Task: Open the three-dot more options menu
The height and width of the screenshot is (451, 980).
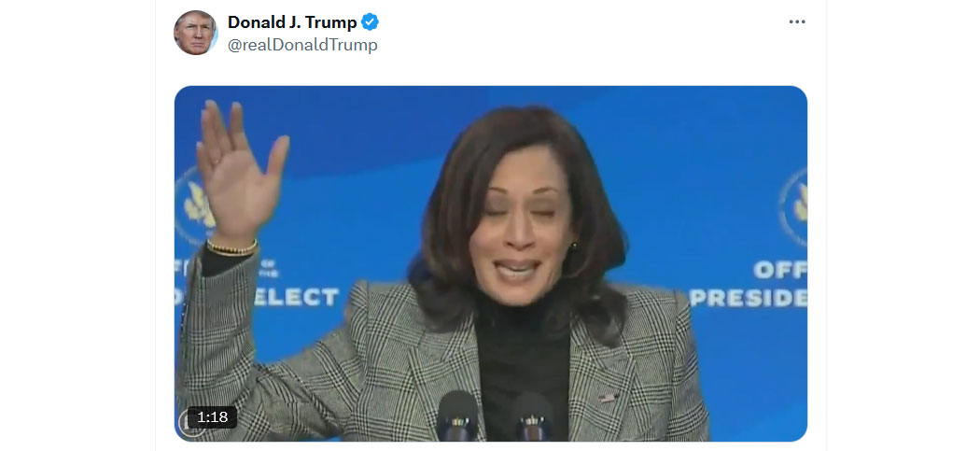Action: (x=797, y=21)
